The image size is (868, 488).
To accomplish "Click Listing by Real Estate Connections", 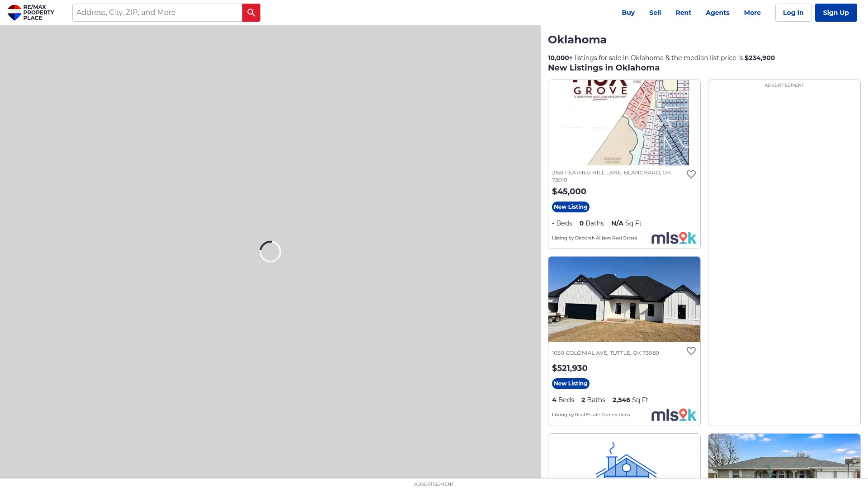I will (591, 415).
